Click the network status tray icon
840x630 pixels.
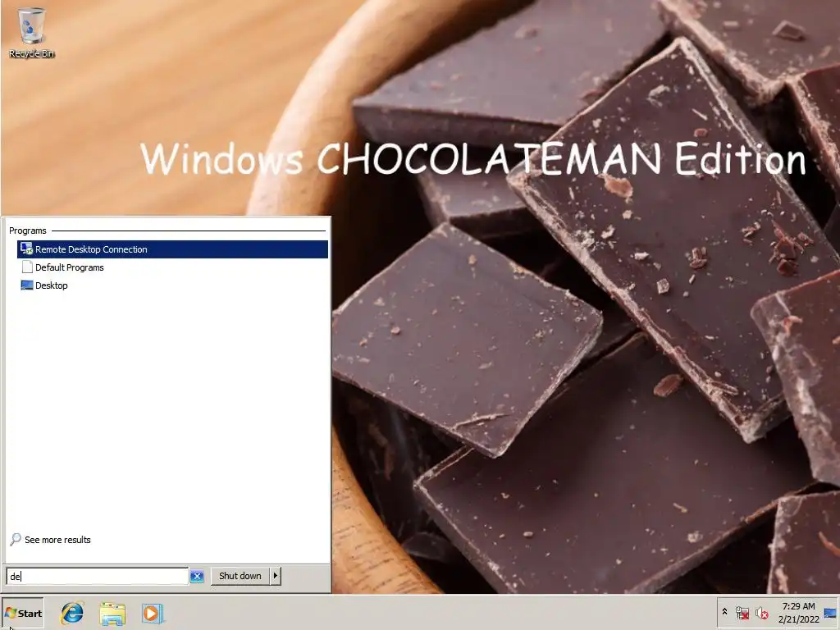coord(742,612)
